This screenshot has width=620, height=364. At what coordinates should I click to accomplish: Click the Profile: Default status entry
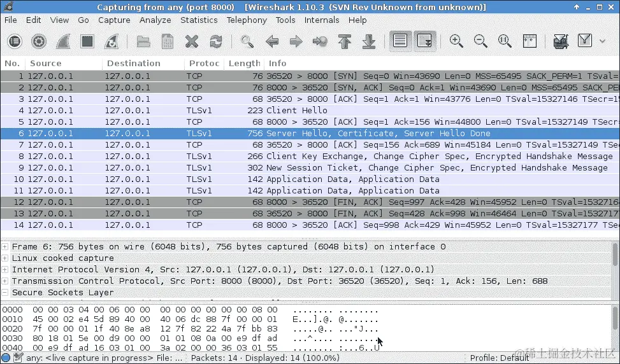499,358
